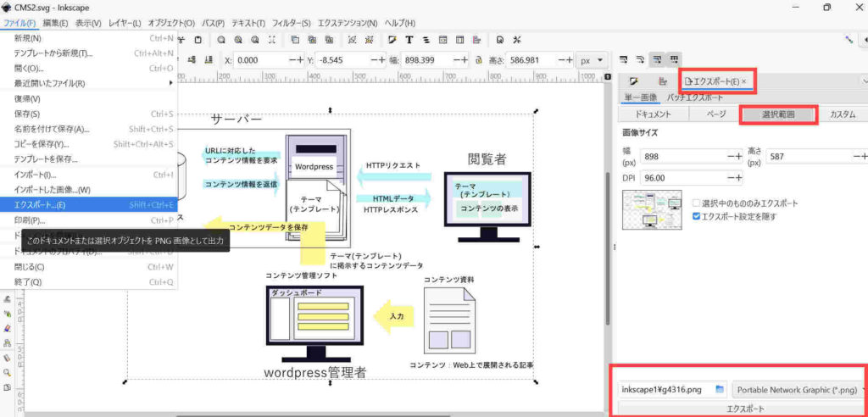Open the px units dropdown
The width and height of the screenshot is (868, 417).
click(593, 60)
